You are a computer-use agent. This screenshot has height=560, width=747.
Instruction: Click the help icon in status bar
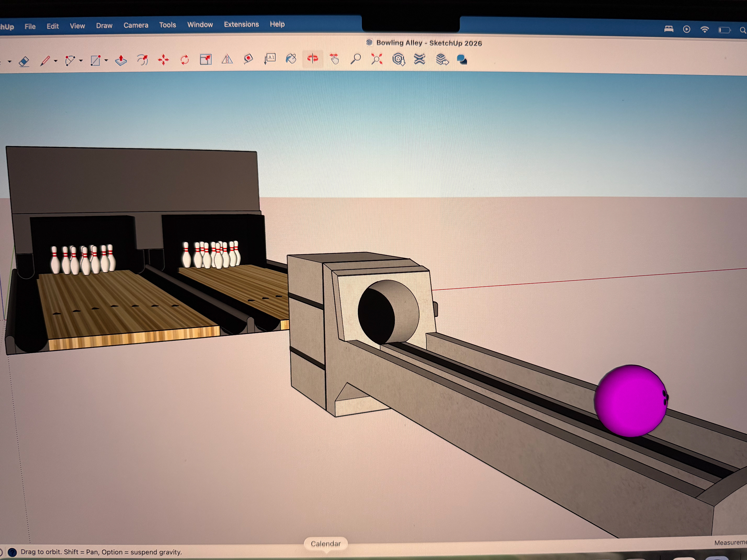(x=12, y=552)
